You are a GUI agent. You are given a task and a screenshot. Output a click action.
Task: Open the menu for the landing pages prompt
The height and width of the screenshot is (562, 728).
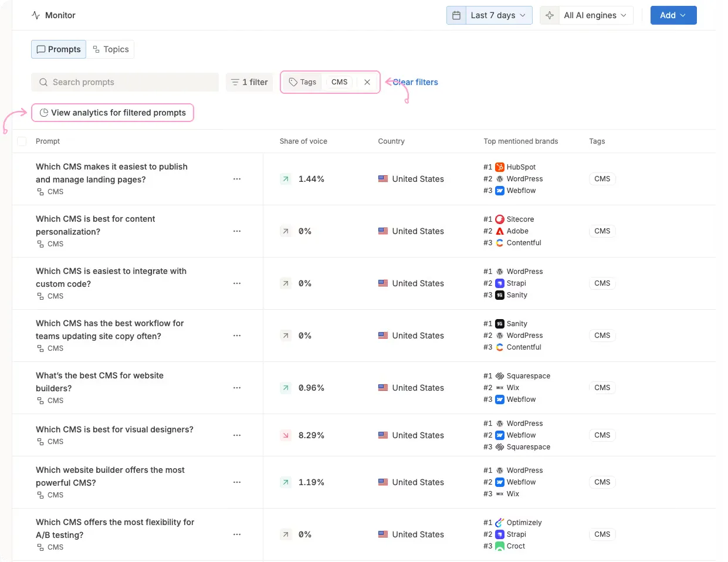(x=237, y=179)
